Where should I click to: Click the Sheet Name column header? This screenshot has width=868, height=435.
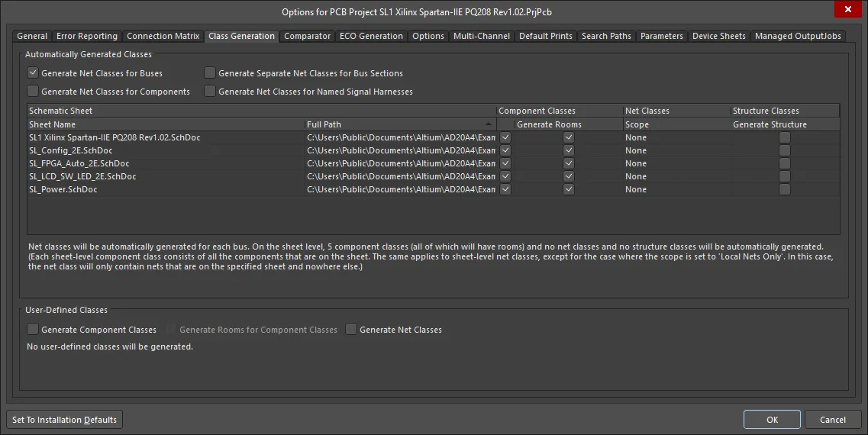pyautogui.click(x=166, y=124)
